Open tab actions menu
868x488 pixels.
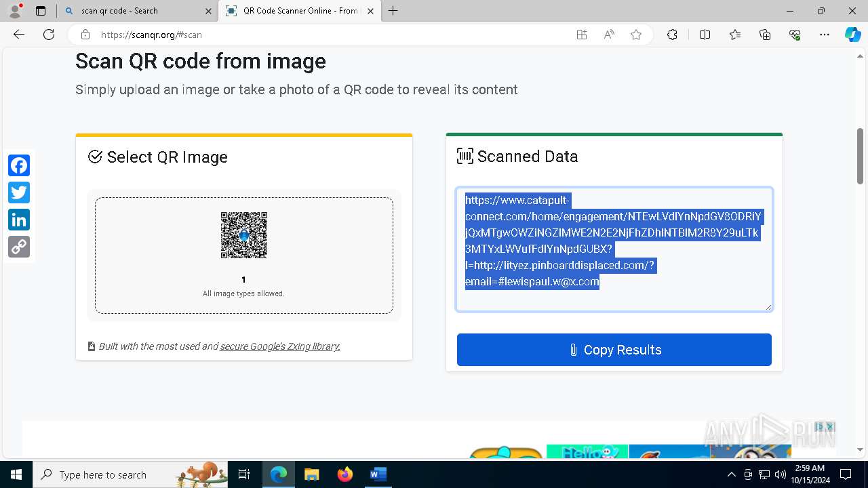coord(41,11)
